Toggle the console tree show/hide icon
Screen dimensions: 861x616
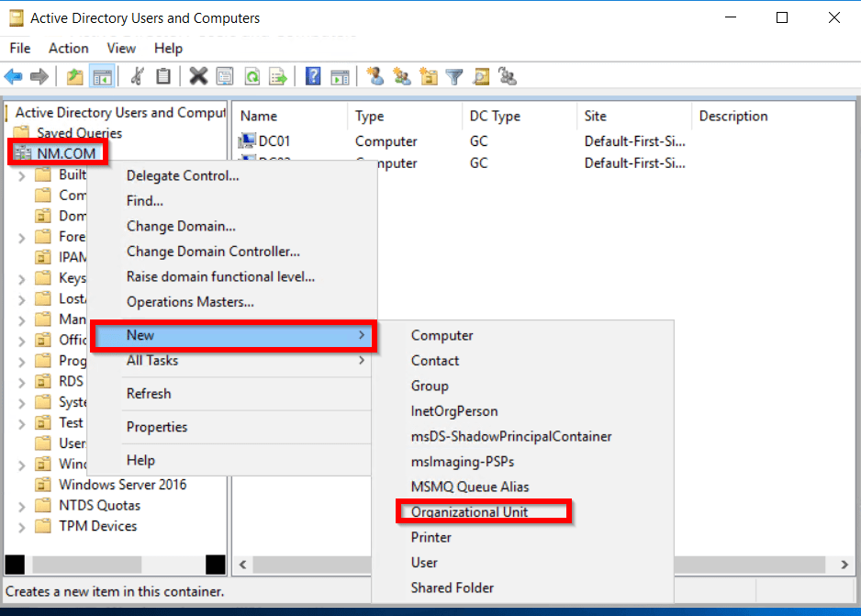coord(102,76)
